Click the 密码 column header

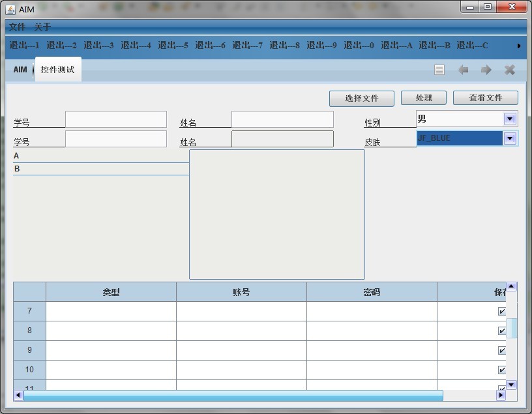372,292
